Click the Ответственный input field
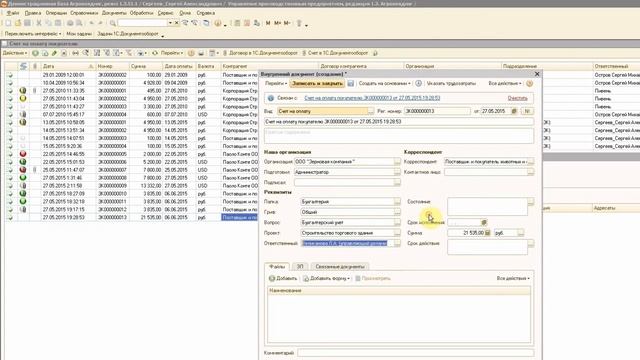This screenshot has height=360, width=640. pos(348,243)
